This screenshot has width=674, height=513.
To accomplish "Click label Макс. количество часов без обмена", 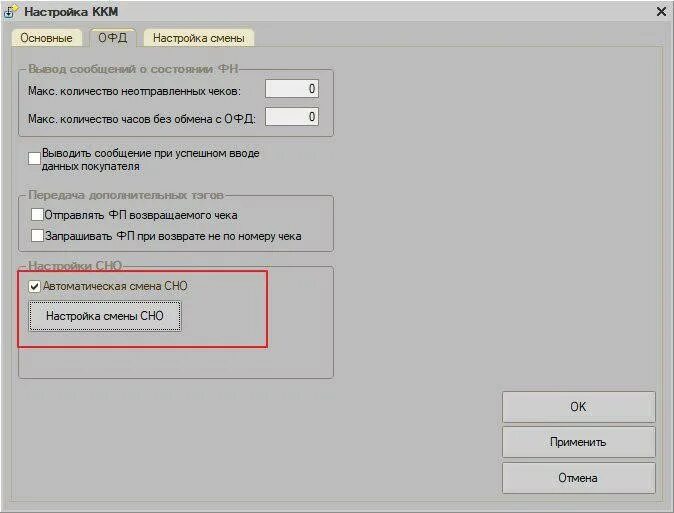I will point(142,119).
